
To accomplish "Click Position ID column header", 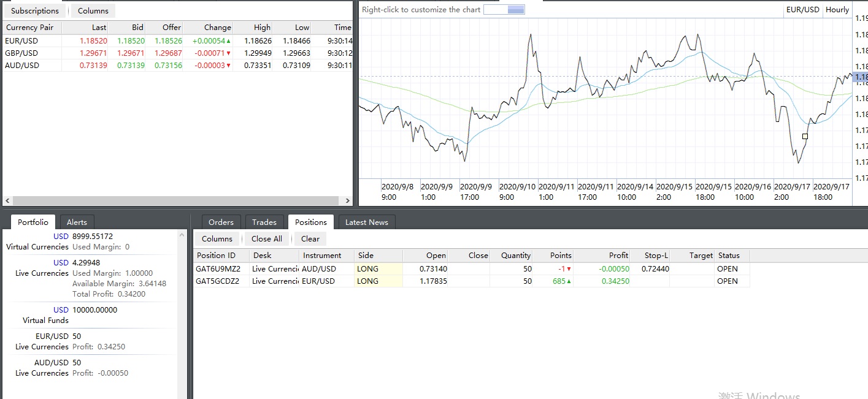I will pos(221,256).
